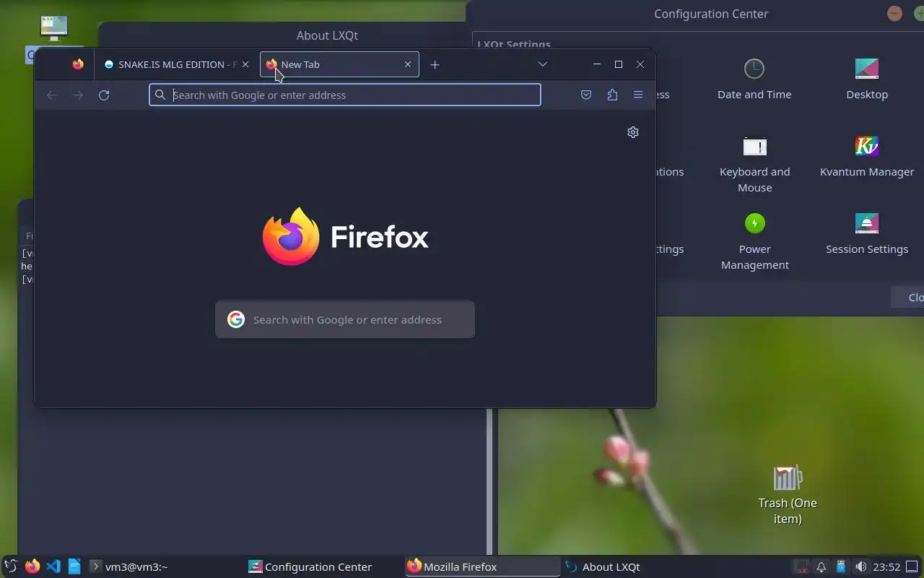Screen dimensions: 924x578
Task: Launch Firefox from panel quick launch
Action: (32, 566)
